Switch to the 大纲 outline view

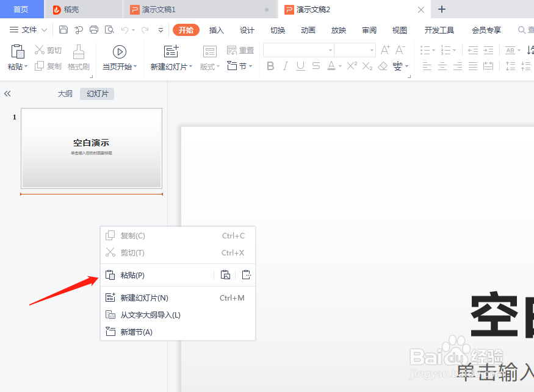pyautogui.click(x=65, y=93)
